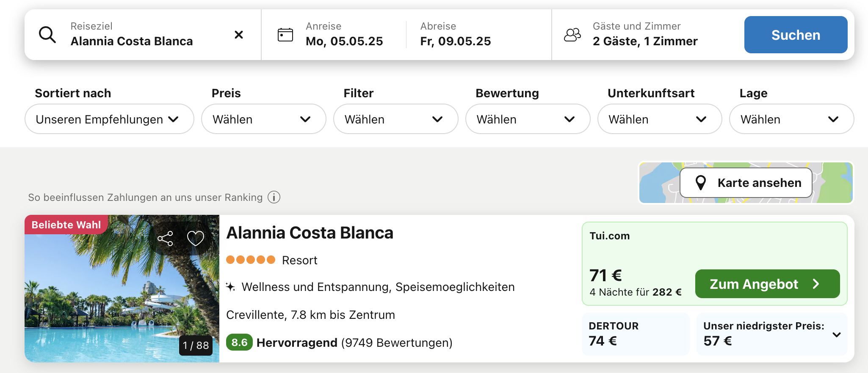Open the Zum Angebot deal on Tui.com
The image size is (868, 373).
coord(767,284)
